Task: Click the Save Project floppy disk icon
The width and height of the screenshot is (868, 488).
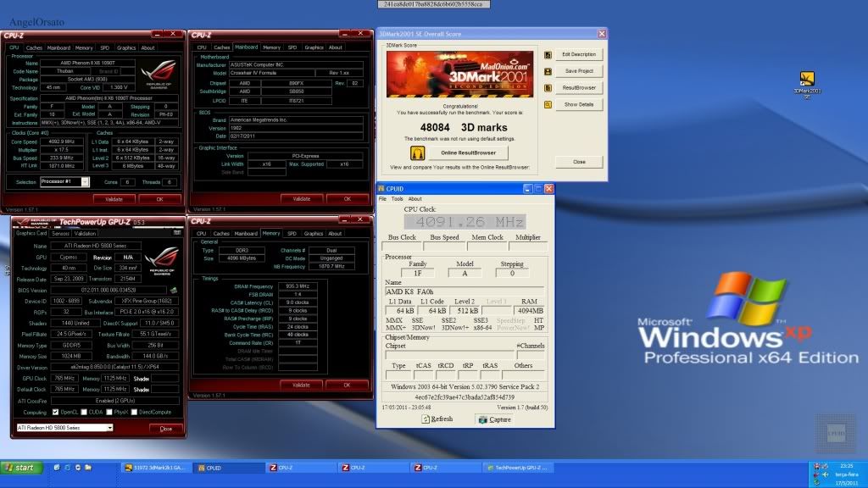Action: coord(548,71)
